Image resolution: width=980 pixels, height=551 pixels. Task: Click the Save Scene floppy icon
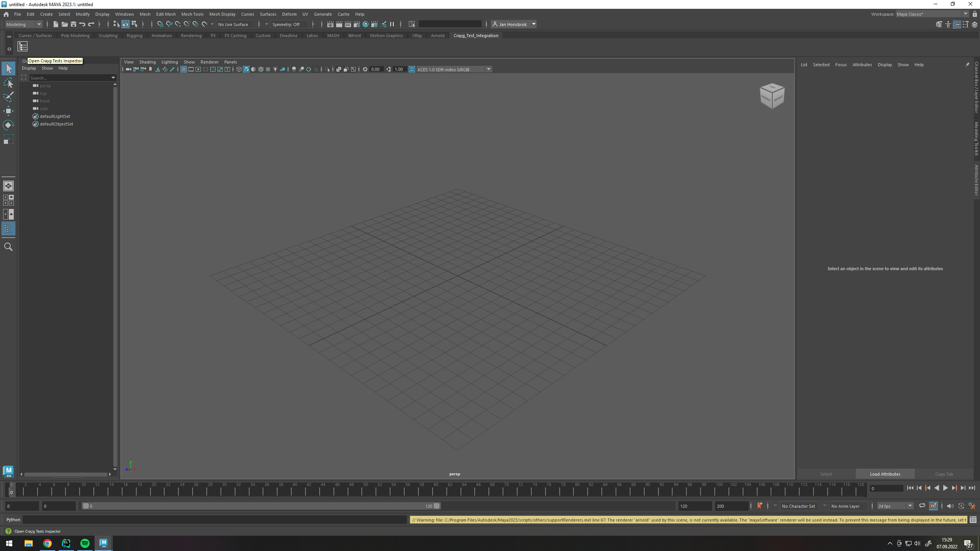click(x=73, y=24)
